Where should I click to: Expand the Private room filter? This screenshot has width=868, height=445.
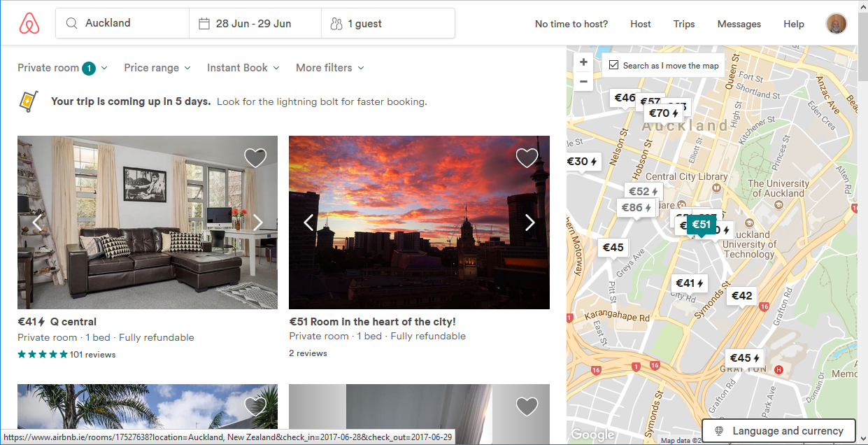tap(62, 68)
